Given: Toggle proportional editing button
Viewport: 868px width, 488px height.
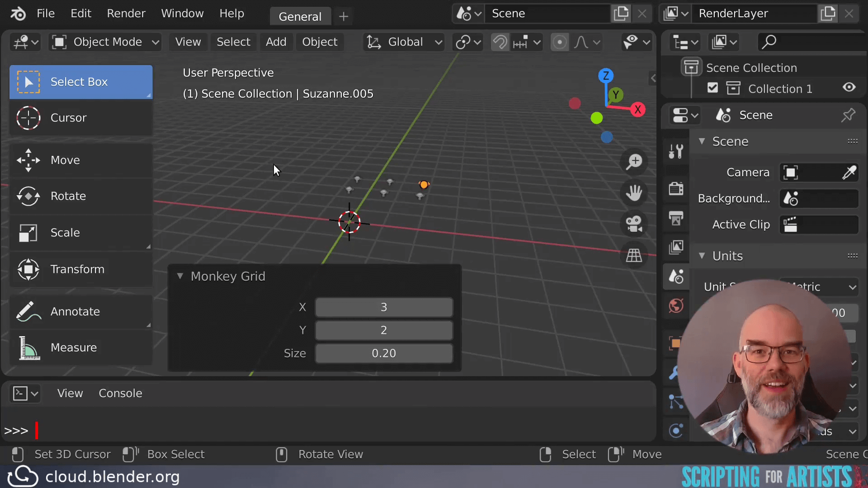Looking at the screenshot, I should 560,42.
